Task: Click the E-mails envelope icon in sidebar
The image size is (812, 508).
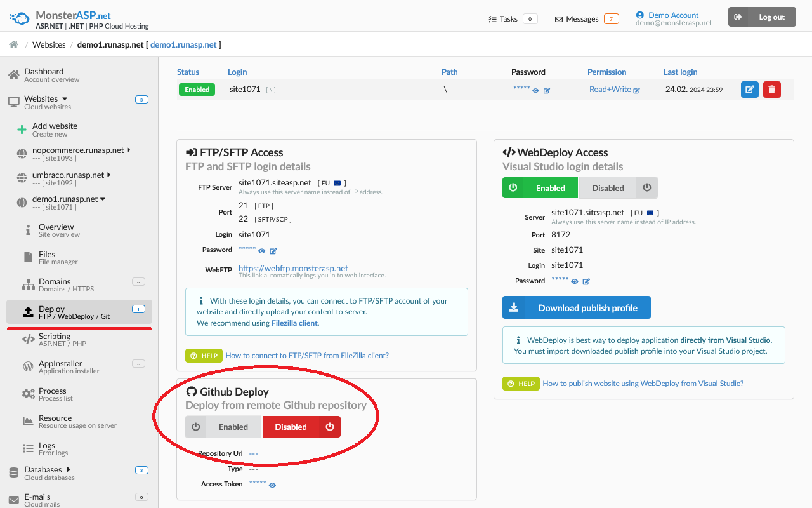Action: point(13,500)
